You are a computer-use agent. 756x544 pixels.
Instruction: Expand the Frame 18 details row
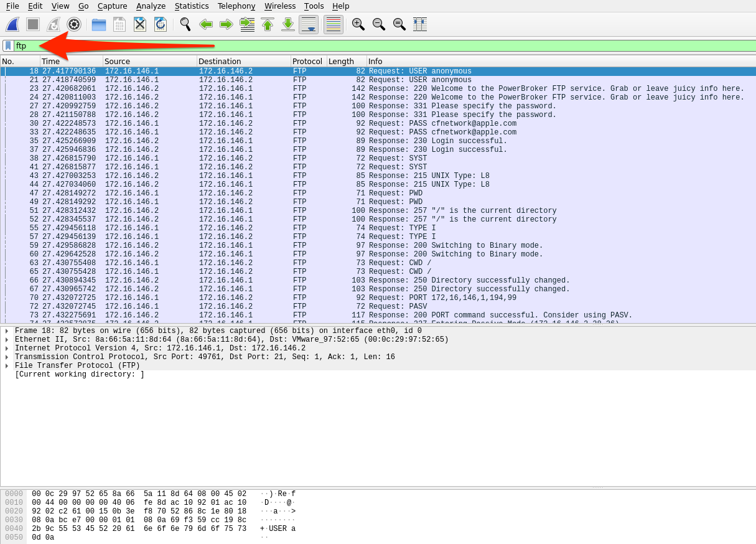[x=7, y=331]
